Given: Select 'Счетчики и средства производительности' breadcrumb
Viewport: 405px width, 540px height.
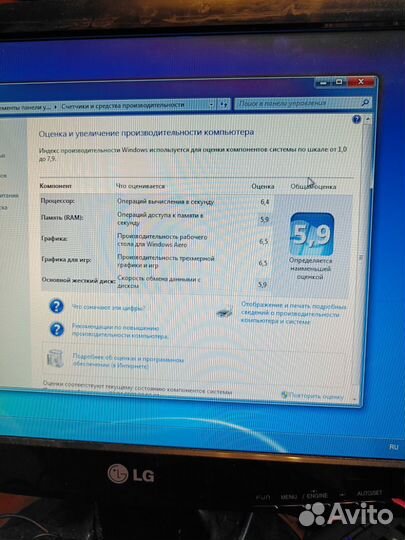Looking at the screenshot, I should coord(123,105).
